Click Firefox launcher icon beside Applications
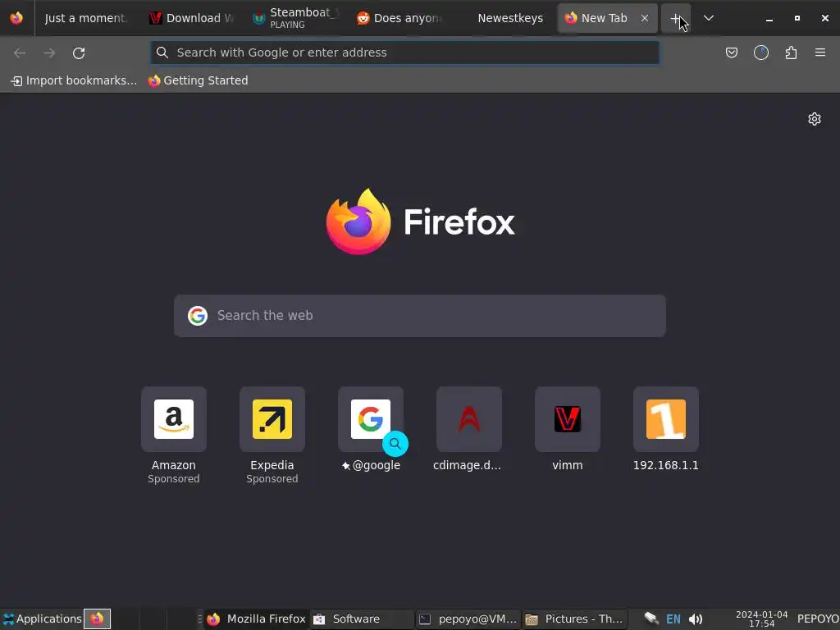The width and height of the screenshot is (840, 630). click(x=97, y=619)
